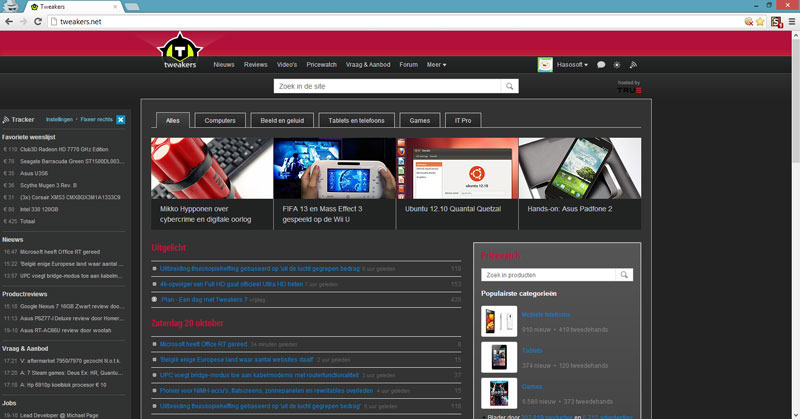Open the Chrome menu button

coord(791,21)
